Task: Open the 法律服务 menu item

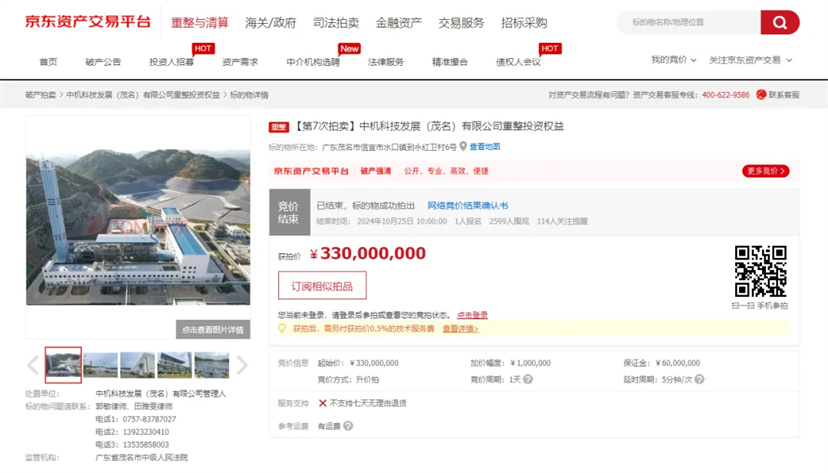Action: click(x=386, y=62)
